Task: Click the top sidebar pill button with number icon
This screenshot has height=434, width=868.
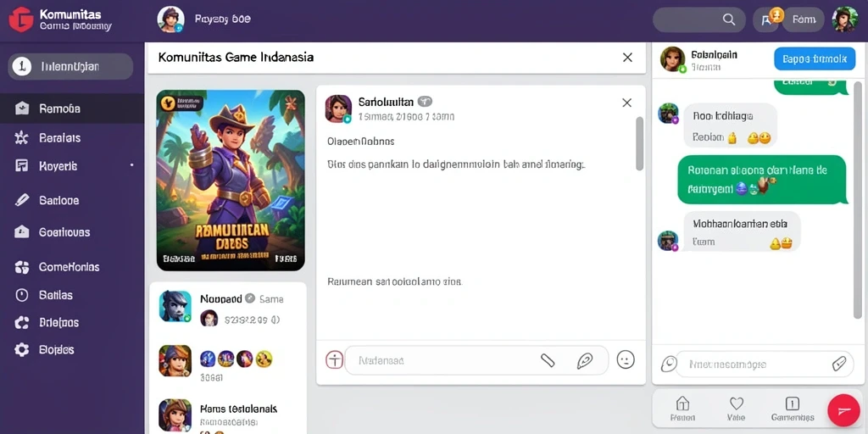Action: [70, 67]
